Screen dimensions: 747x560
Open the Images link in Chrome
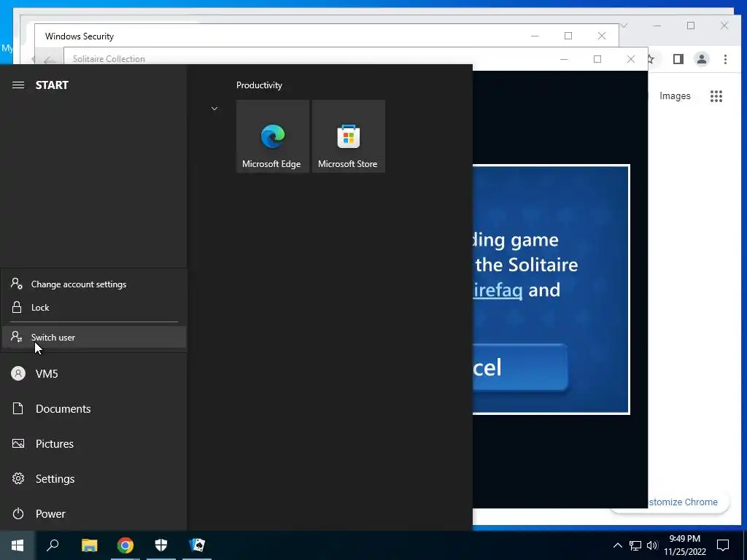coord(675,96)
